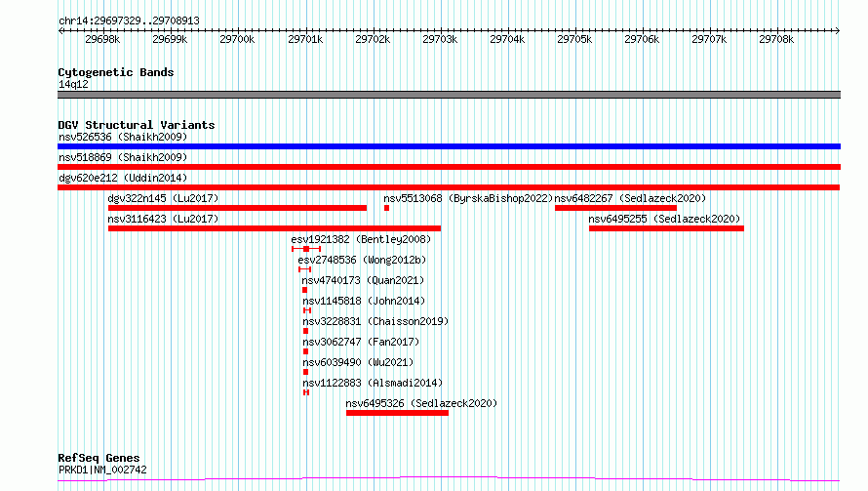Click the 14q12 band label
The height and width of the screenshot is (491, 868).
pos(73,84)
